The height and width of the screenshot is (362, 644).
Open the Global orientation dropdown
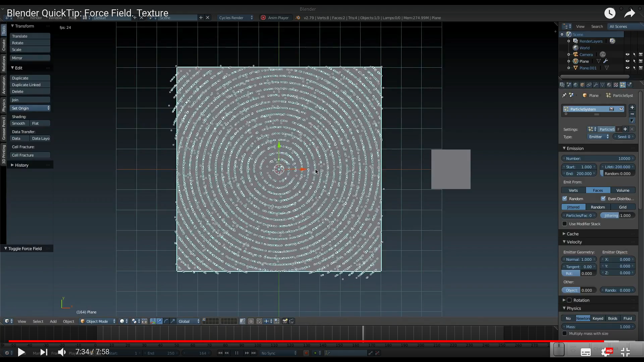pyautogui.click(x=189, y=321)
